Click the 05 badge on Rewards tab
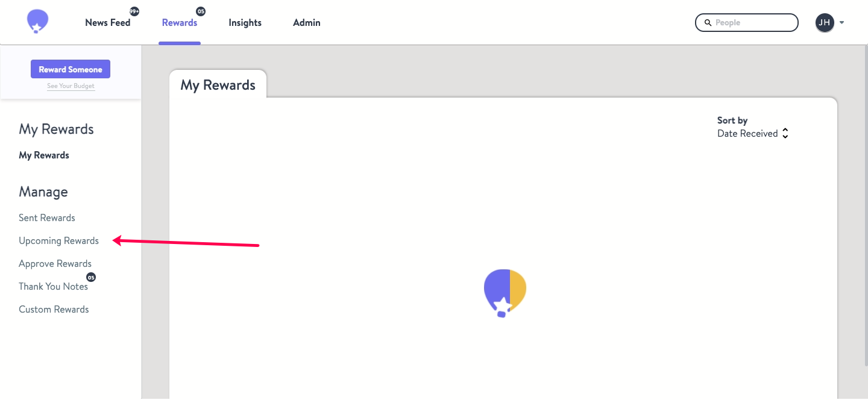Image resolution: width=868 pixels, height=400 pixels. coord(201,11)
